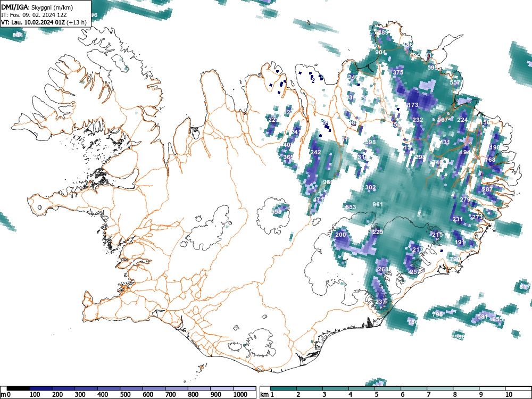
Task: Click the map value '961'
Action: pos(378,204)
